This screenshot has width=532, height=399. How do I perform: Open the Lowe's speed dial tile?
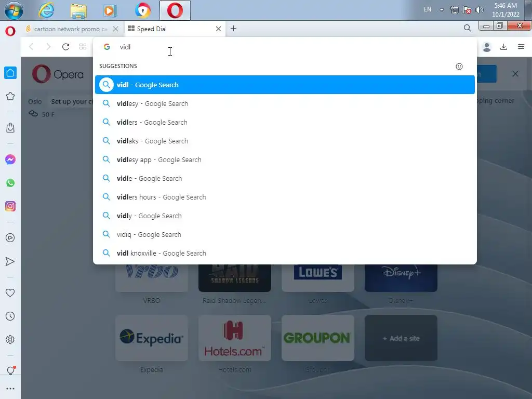(318, 278)
